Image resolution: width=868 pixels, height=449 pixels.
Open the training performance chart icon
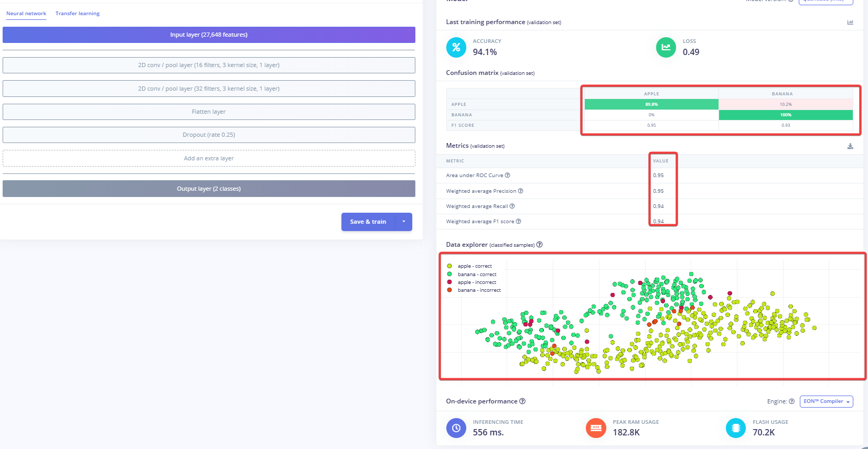(x=850, y=23)
